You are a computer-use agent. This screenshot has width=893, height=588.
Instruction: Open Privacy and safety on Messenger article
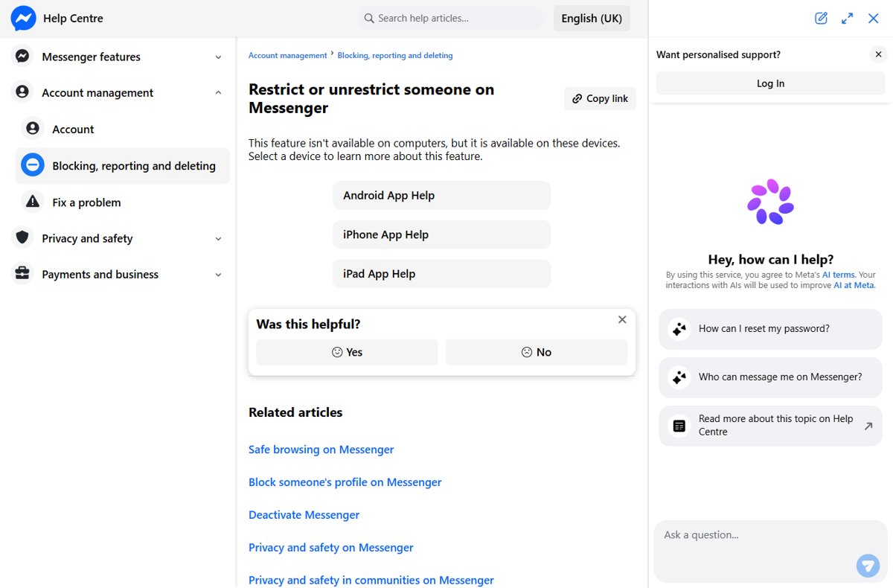330,548
